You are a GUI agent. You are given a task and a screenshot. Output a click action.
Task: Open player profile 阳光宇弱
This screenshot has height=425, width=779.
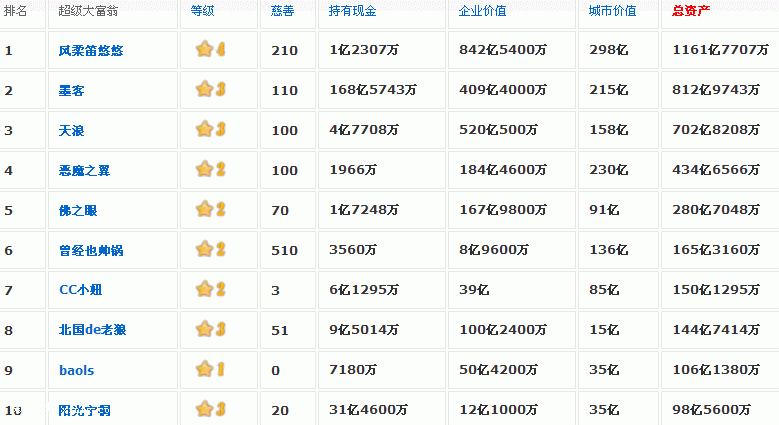[x=84, y=409]
